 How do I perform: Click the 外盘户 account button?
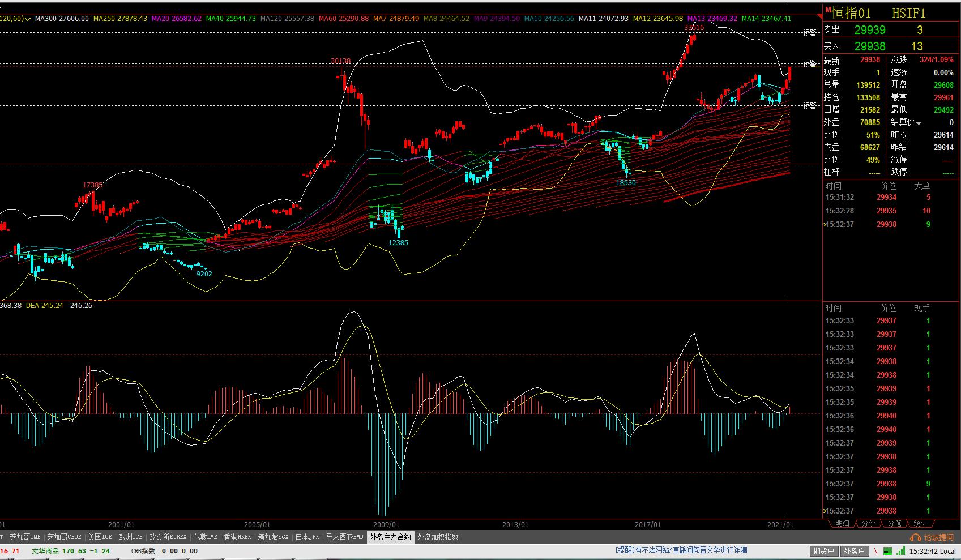[x=854, y=551]
